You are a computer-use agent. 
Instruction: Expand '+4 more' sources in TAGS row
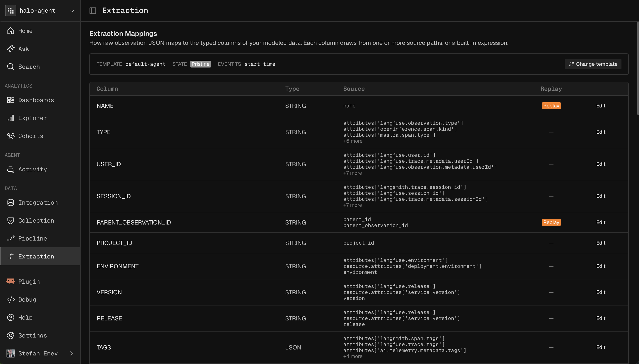[353, 356]
